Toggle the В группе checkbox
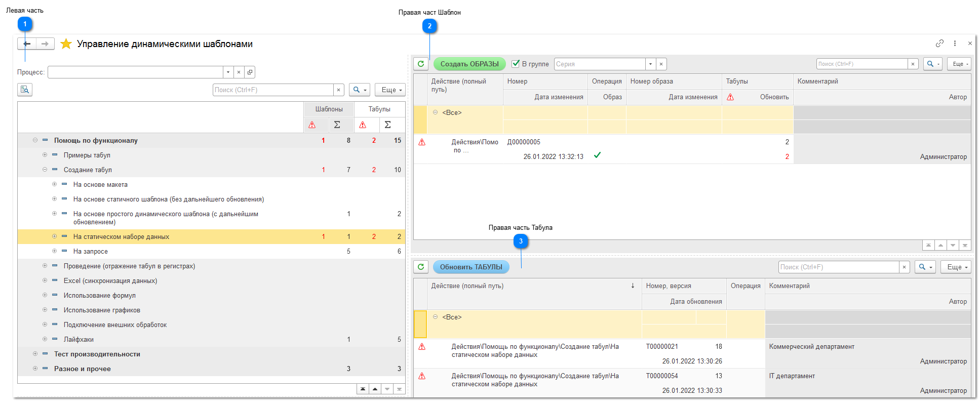Viewport: 980px width, 404px height. click(x=516, y=64)
